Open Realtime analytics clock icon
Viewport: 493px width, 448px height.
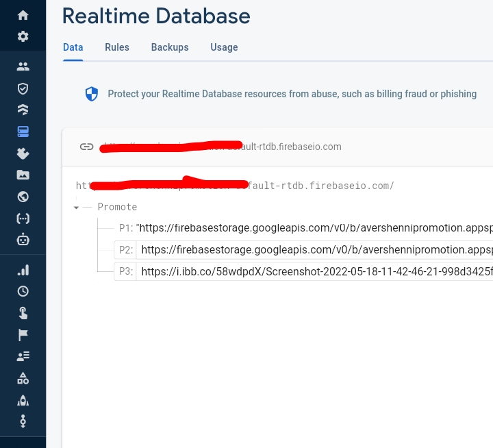click(23, 291)
